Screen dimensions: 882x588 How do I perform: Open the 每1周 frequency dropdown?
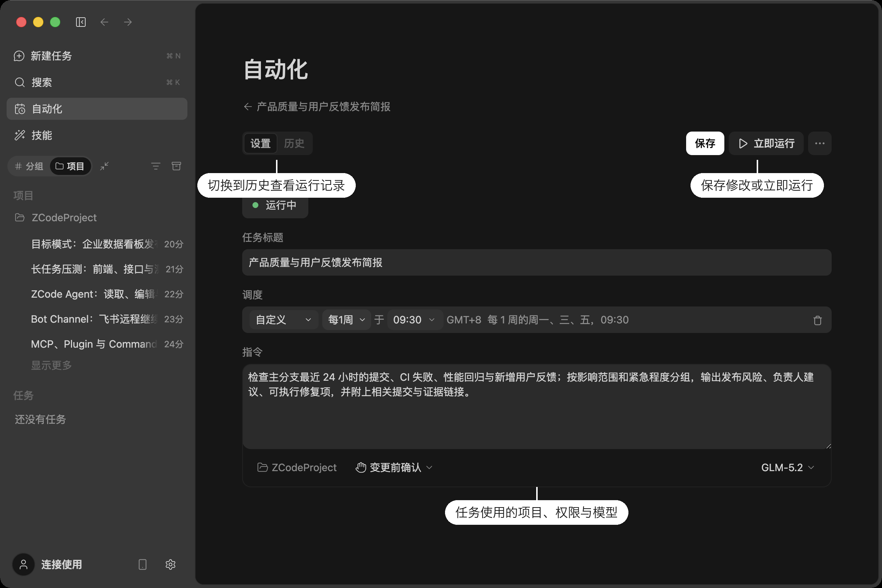tap(347, 320)
